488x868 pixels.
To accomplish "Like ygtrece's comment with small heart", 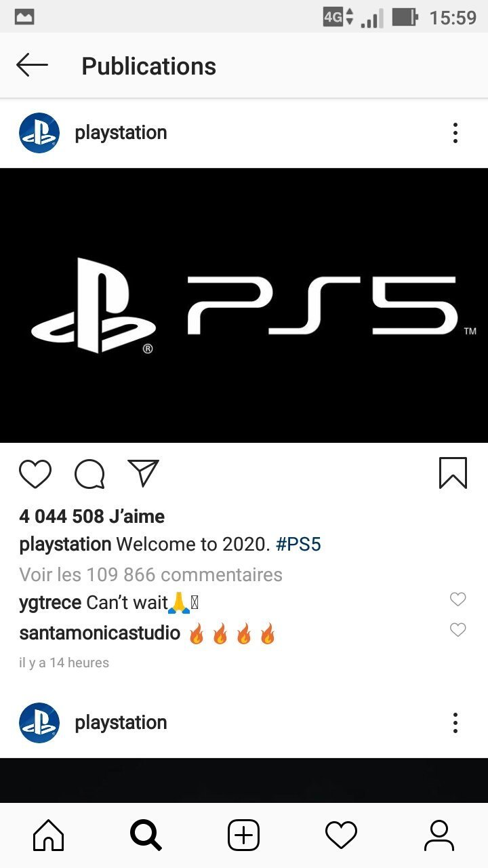I will 458,599.
